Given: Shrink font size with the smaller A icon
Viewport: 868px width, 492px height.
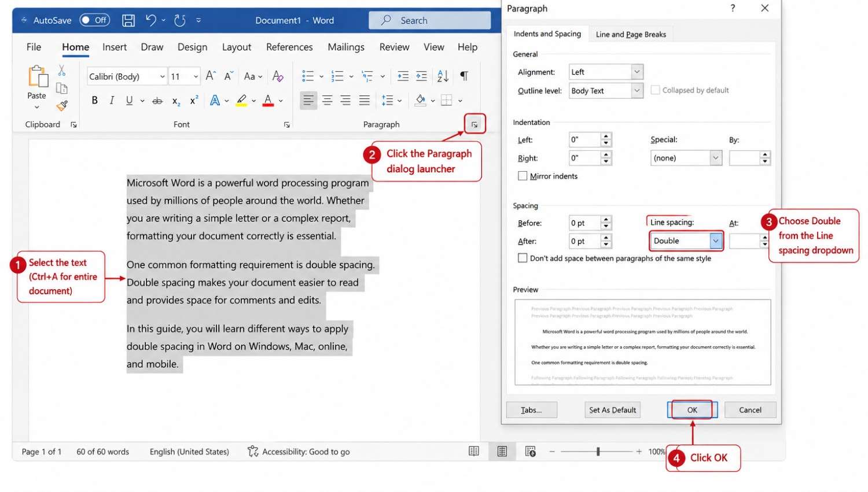Looking at the screenshot, I should [x=229, y=76].
